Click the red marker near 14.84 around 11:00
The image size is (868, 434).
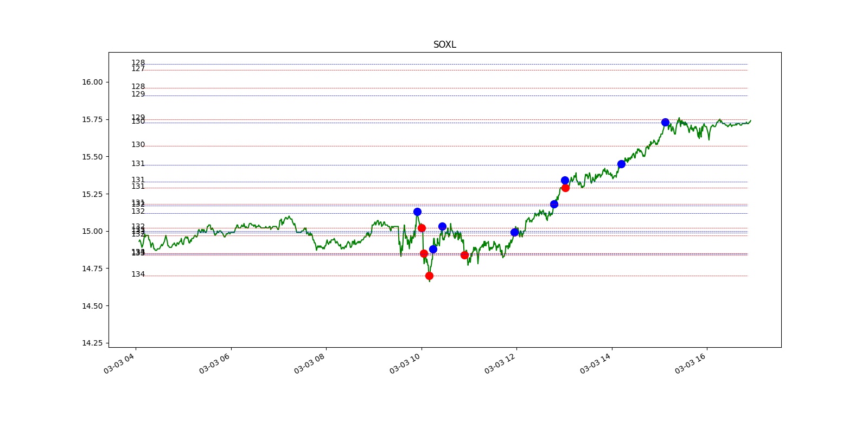click(x=464, y=255)
